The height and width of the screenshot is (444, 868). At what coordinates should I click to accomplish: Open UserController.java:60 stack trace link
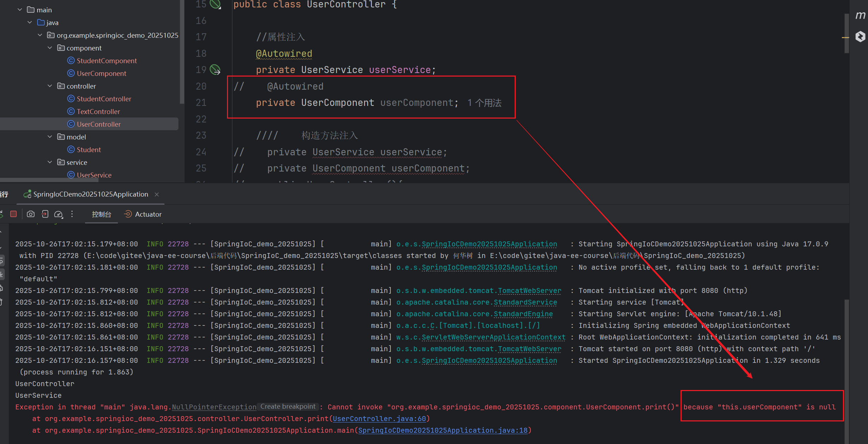click(379, 419)
